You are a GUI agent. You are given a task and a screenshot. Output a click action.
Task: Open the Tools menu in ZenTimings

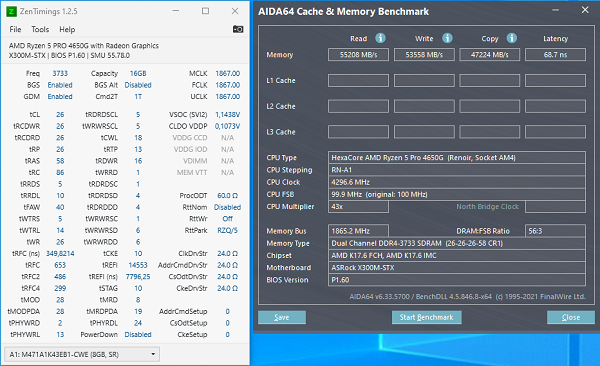(40, 29)
